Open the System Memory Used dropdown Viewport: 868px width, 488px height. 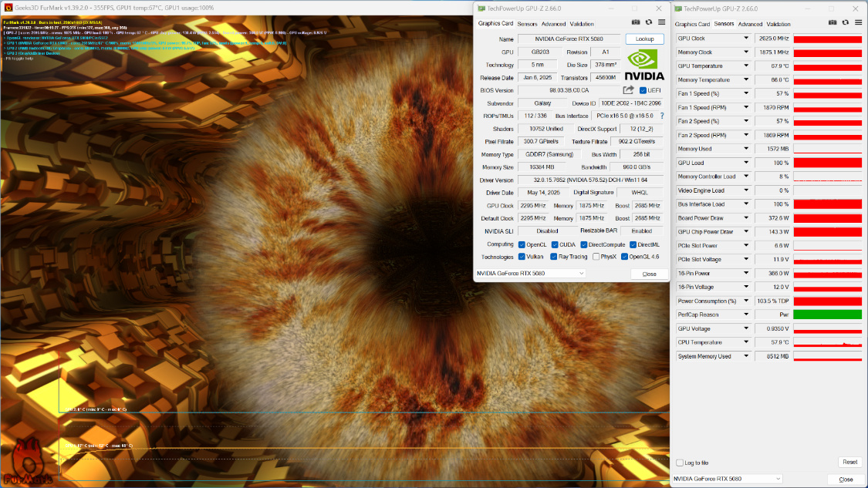click(x=745, y=356)
